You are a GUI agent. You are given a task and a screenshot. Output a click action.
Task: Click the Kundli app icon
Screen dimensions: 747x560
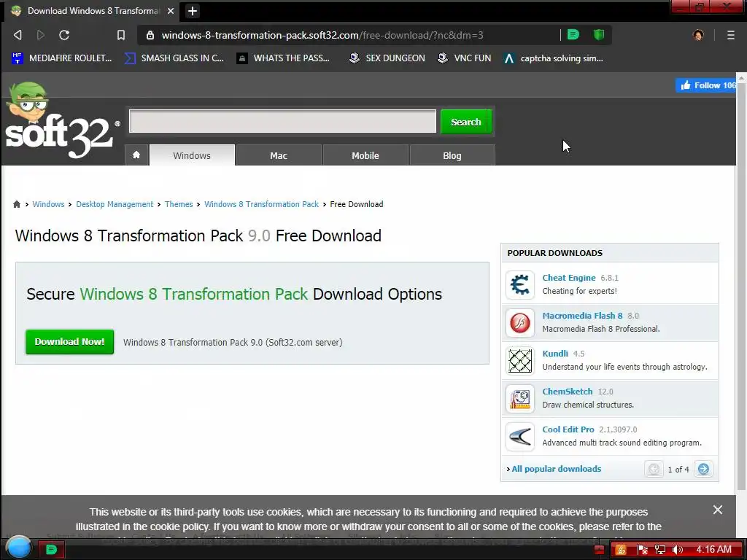[x=519, y=360]
